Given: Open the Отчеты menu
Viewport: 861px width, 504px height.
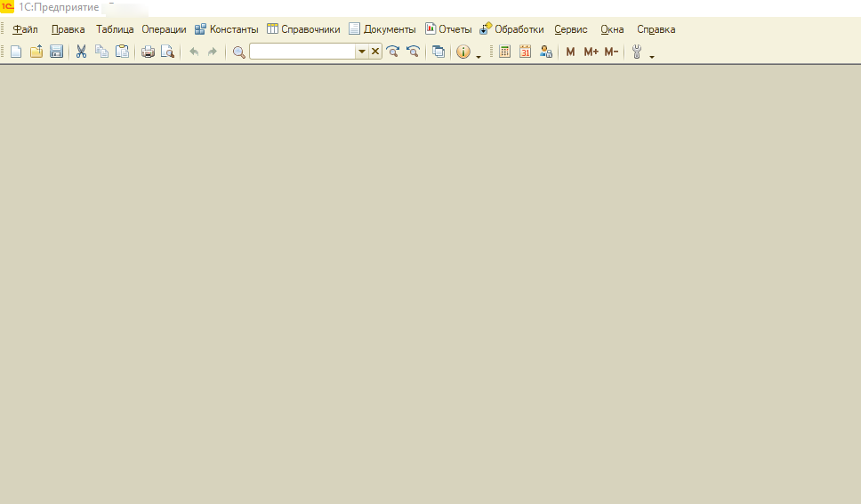Looking at the screenshot, I should (x=448, y=29).
